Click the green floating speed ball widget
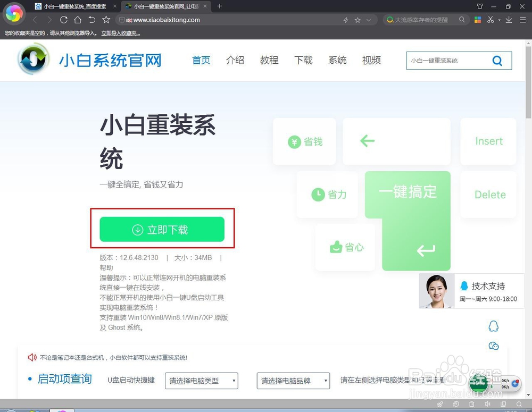This screenshot has height=412, width=532. 479,383
